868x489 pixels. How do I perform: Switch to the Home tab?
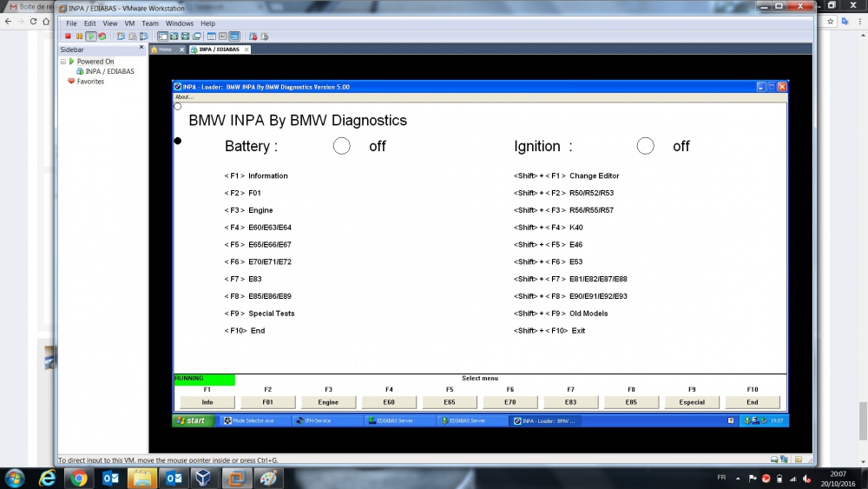(164, 50)
